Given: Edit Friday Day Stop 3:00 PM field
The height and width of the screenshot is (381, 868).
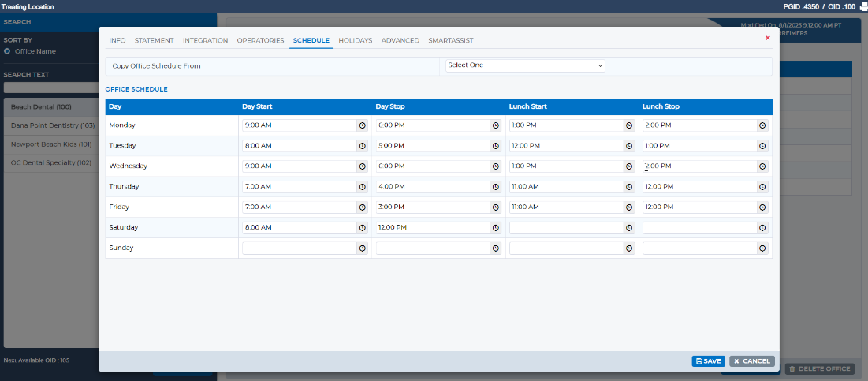Looking at the screenshot, I should 433,207.
